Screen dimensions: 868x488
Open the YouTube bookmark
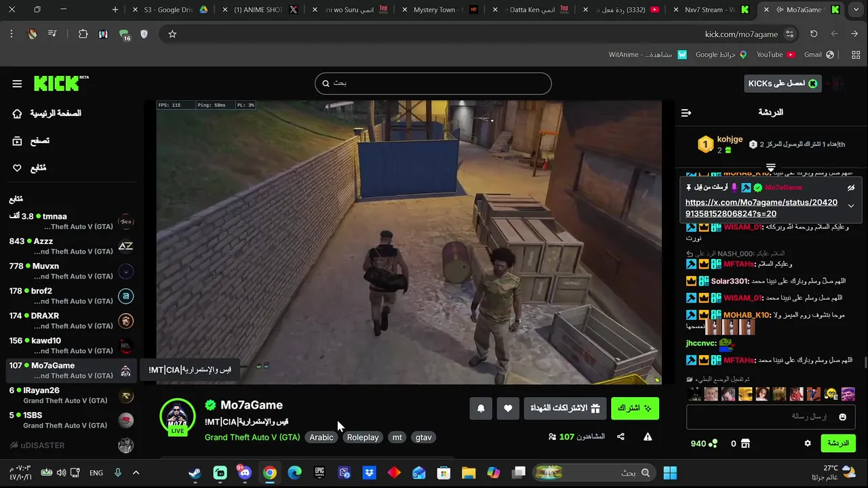776,54
